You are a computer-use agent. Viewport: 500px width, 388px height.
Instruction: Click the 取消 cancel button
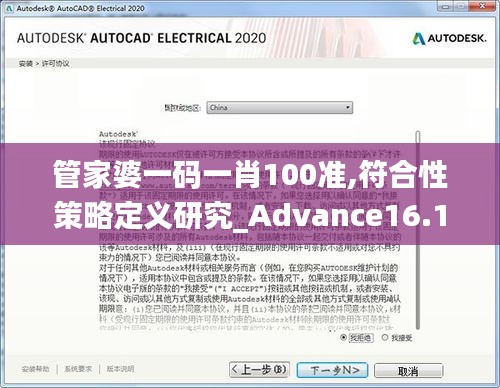click(409, 371)
